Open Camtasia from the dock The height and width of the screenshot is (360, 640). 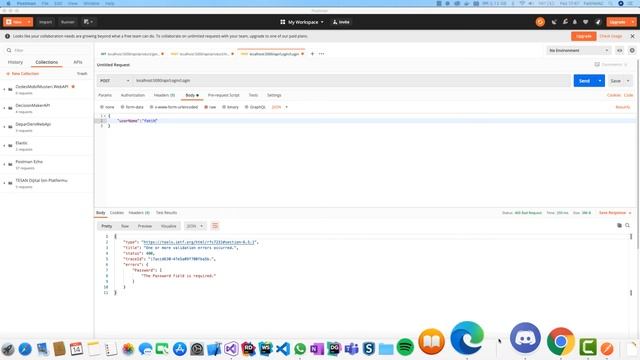(588, 347)
